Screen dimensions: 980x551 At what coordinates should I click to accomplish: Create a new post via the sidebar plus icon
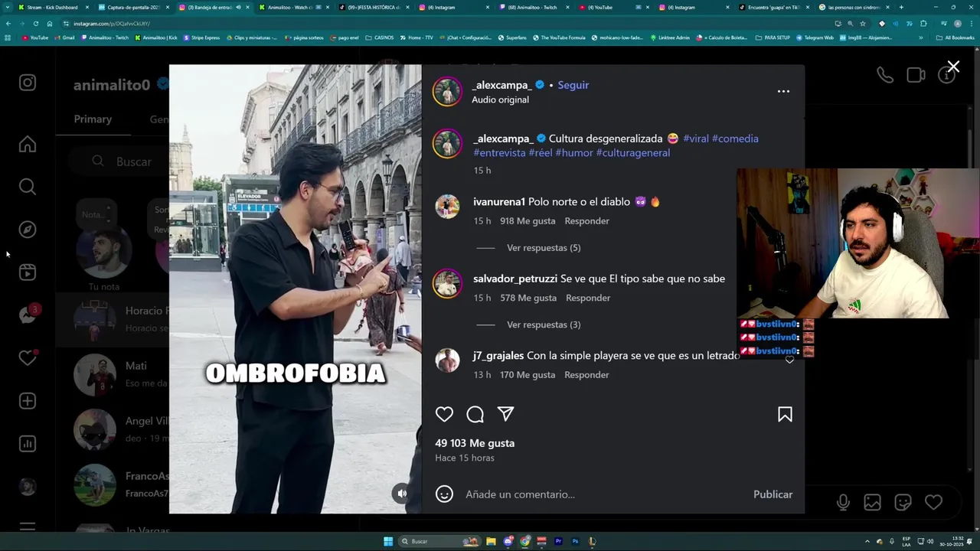coord(28,401)
